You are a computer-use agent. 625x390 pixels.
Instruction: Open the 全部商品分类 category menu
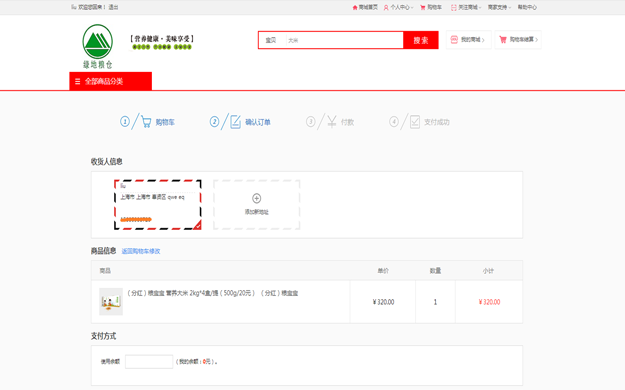pyautogui.click(x=110, y=81)
